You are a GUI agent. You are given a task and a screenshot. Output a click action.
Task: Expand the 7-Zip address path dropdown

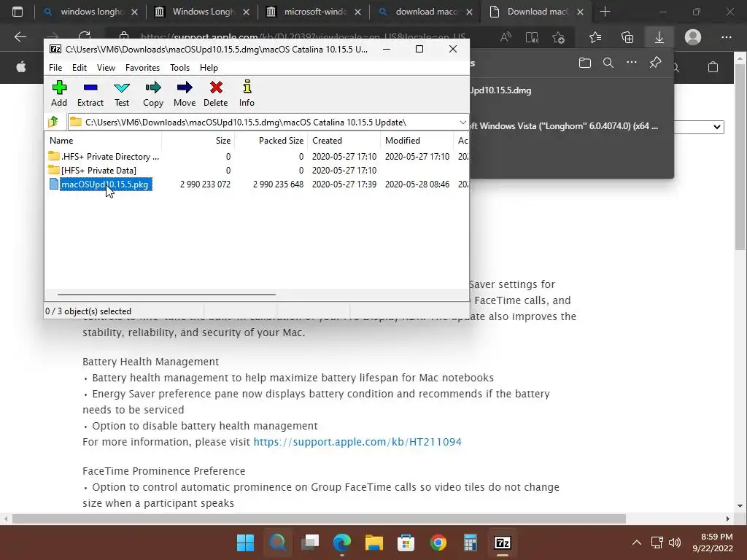(462, 122)
